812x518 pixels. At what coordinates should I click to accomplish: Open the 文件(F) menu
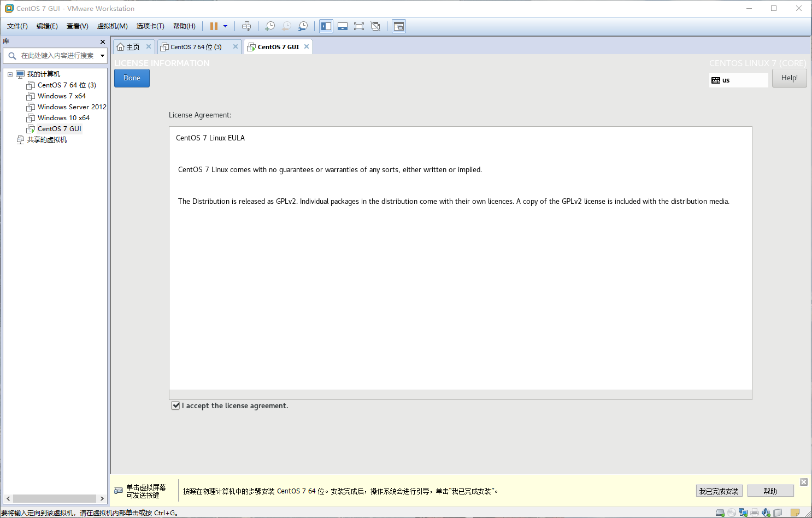(x=17, y=26)
